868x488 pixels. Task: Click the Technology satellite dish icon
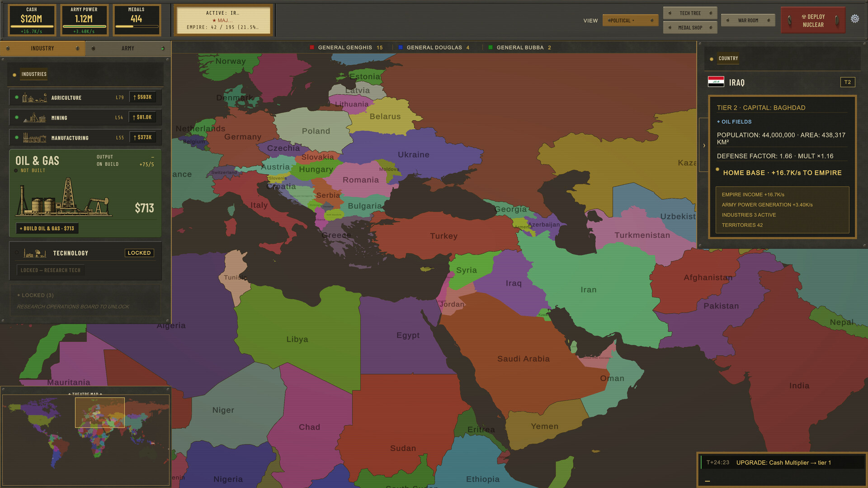click(35, 253)
